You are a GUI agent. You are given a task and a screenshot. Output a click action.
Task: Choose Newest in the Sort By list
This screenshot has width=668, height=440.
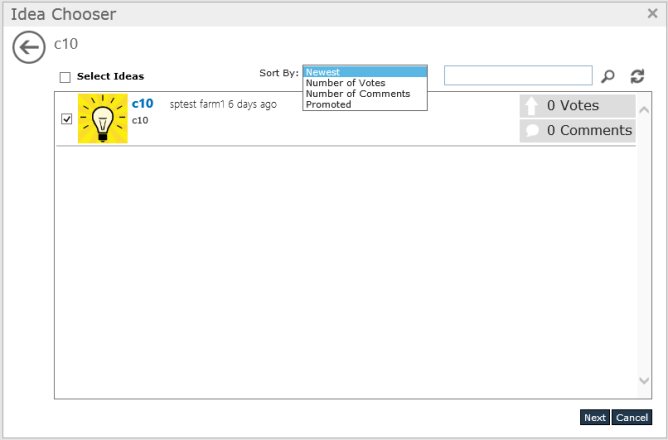pyautogui.click(x=364, y=72)
